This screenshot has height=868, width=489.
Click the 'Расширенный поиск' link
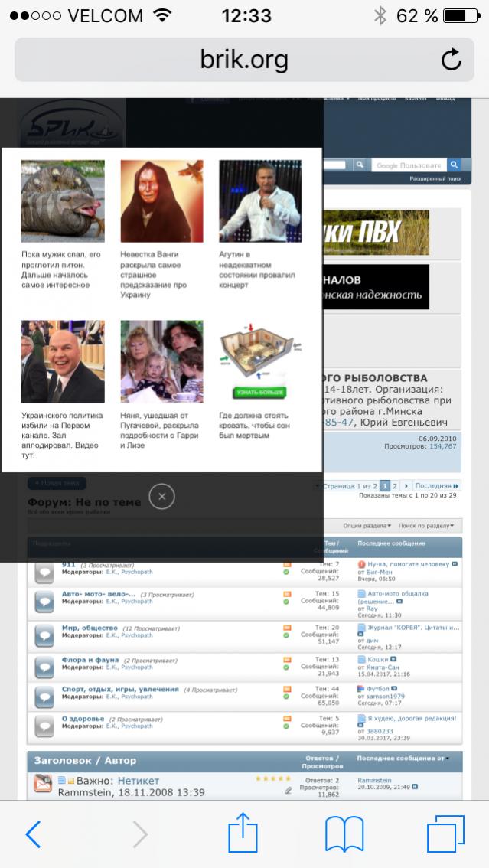click(435, 178)
